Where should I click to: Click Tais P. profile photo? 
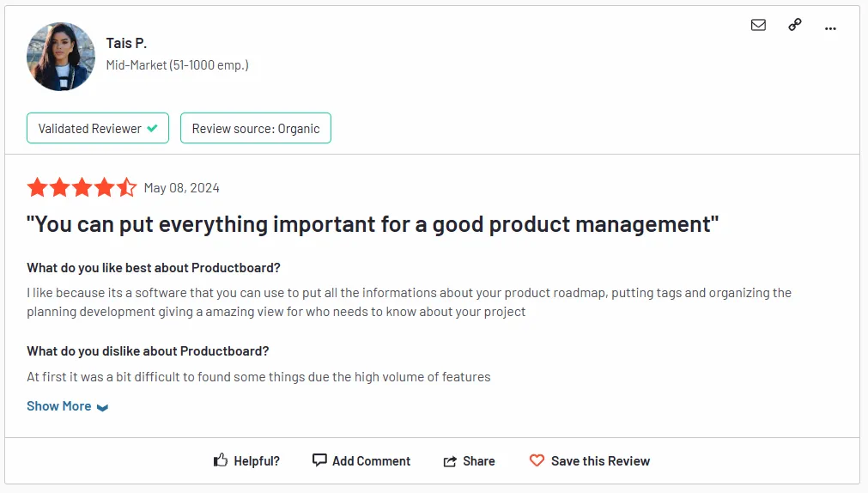pos(61,57)
